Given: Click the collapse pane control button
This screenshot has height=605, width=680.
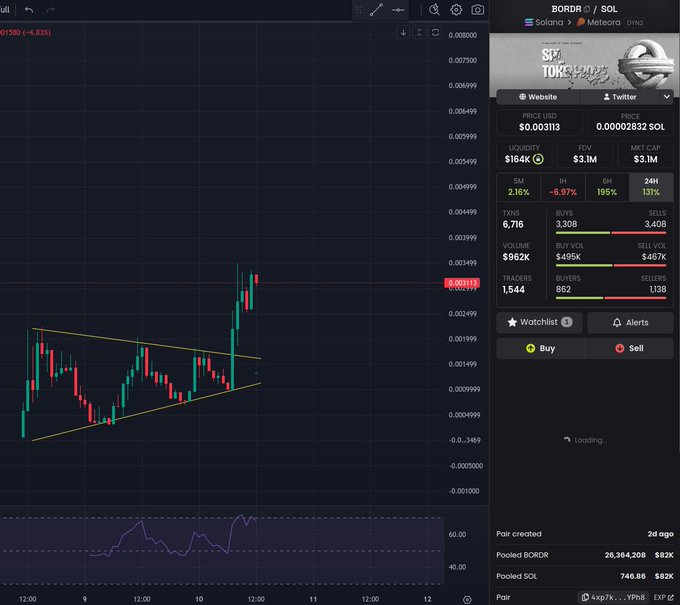Looking at the screenshot, I should tap(419, 33).
